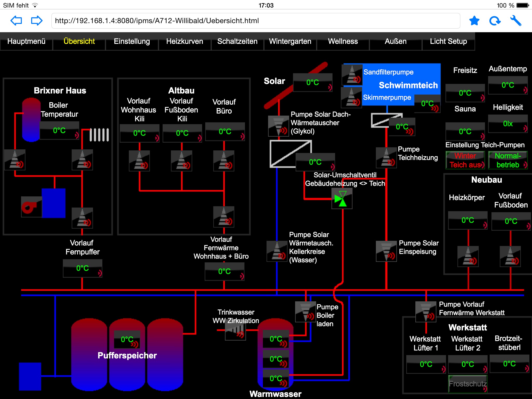Reload the page with refresh button
This screenshot has height=399, width=532.
[495, 21]
